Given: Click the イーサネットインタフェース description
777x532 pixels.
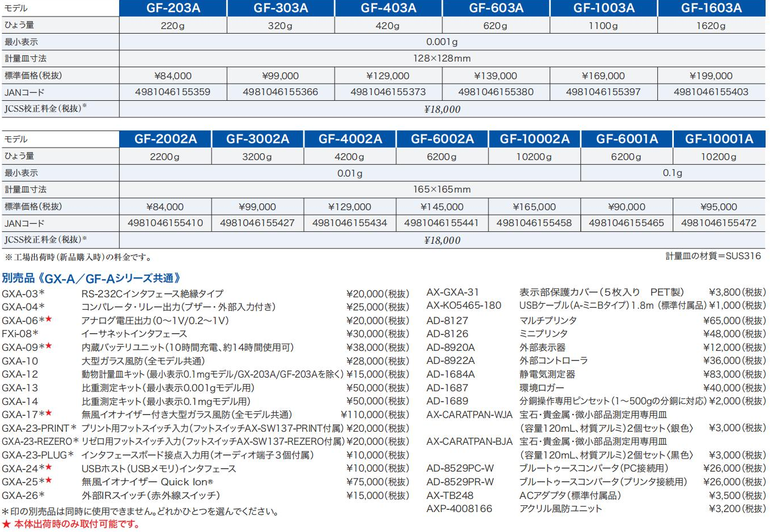Looking at the screenshot, I should click(x=134, y=334).
